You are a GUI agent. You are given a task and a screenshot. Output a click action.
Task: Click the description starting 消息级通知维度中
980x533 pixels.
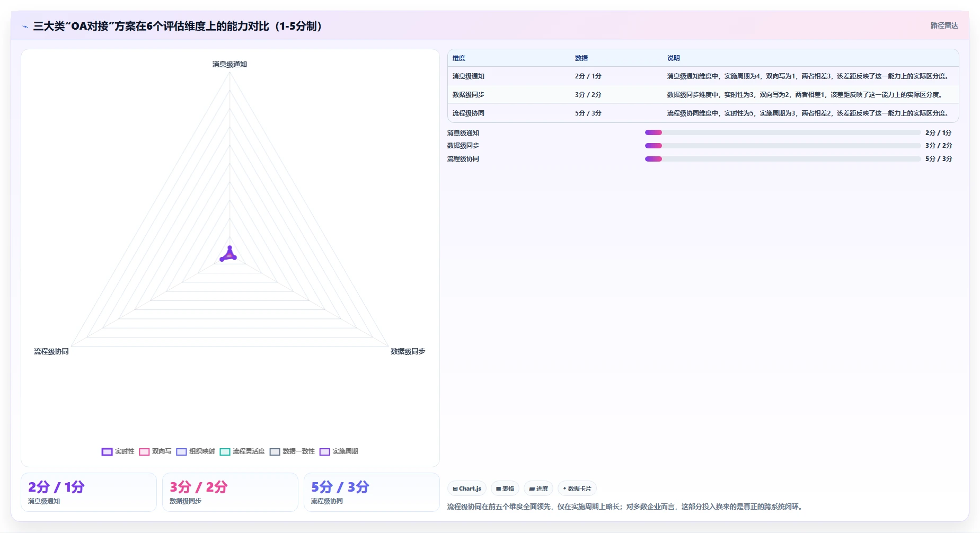pos(808,76)
